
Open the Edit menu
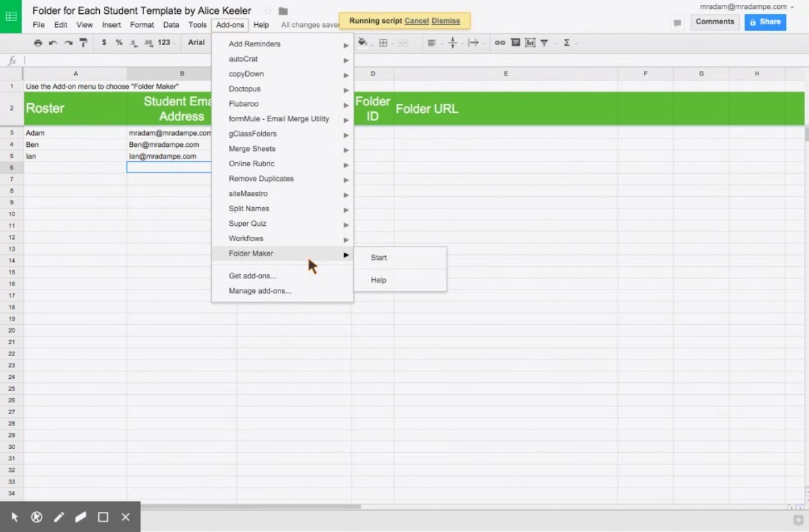60,25
